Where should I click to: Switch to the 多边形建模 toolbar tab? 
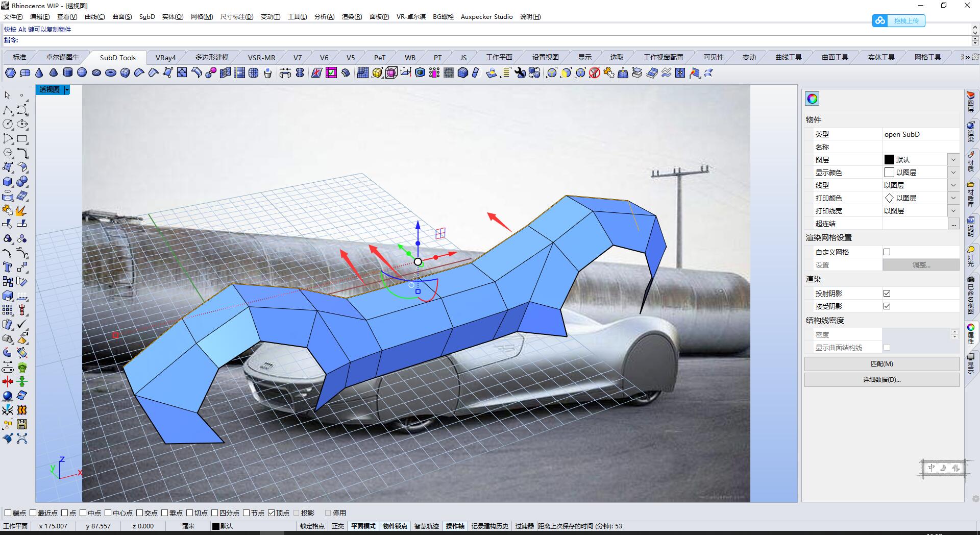pyautogui.click(x=212, y=58)
